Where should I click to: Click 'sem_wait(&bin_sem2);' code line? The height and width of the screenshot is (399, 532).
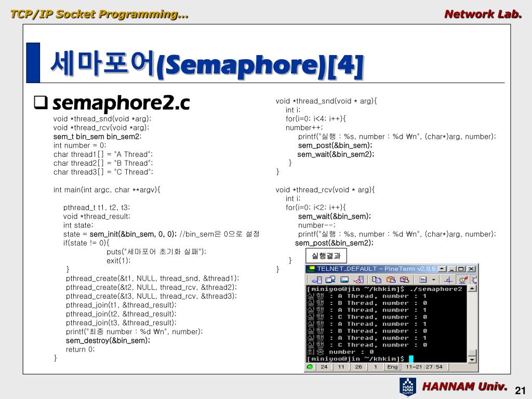click(x=336, y=154)
